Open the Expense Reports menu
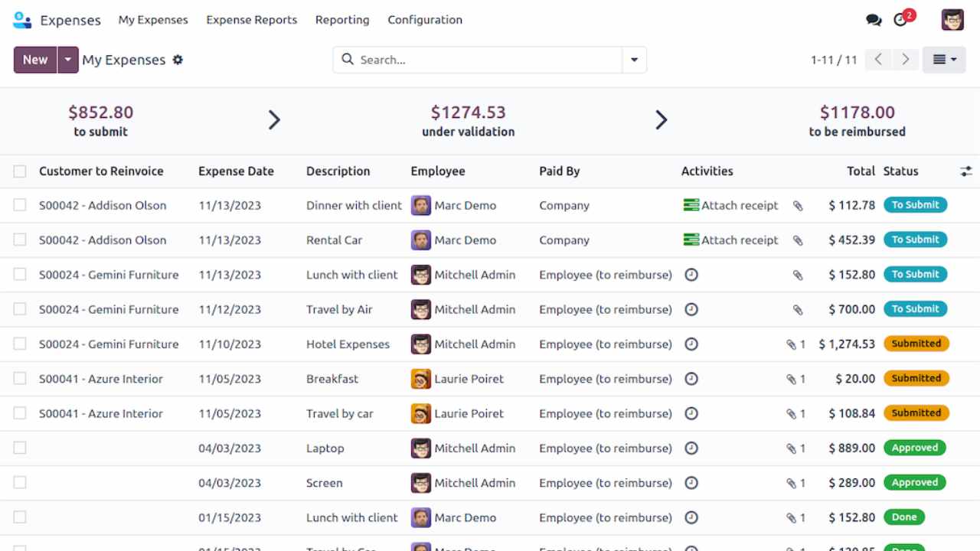This screenshot has height=551, width=980. [x=251, y=20]
